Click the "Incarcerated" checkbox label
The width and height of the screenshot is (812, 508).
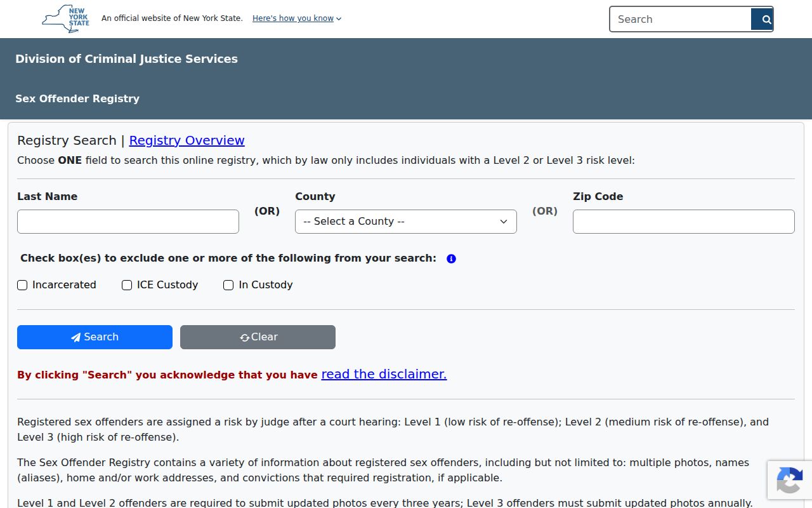click(x=64, y=285)
